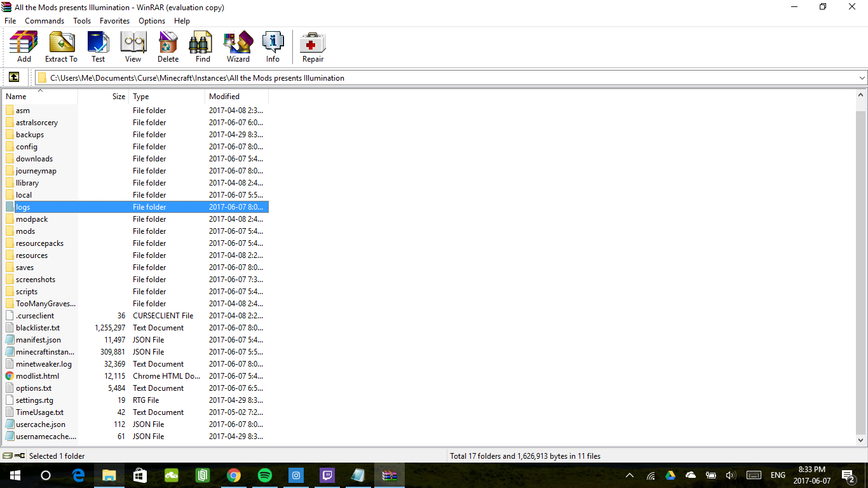Open the View file tool

(133, 47)
